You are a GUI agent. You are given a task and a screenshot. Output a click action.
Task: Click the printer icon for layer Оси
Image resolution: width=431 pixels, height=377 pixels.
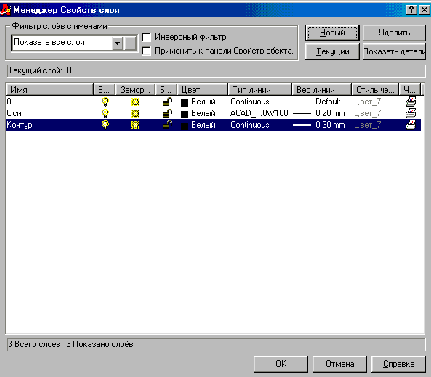click(411, 113)
